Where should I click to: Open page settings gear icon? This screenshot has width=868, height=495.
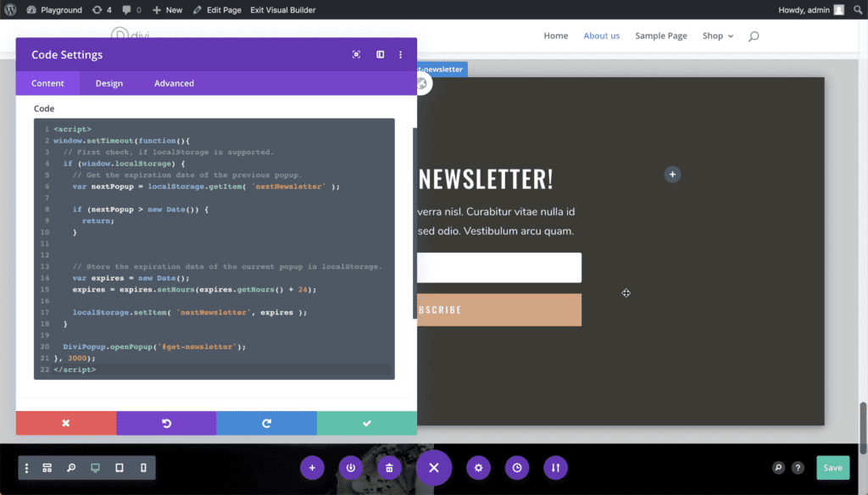pyautogui.click(x=478, y=468)
